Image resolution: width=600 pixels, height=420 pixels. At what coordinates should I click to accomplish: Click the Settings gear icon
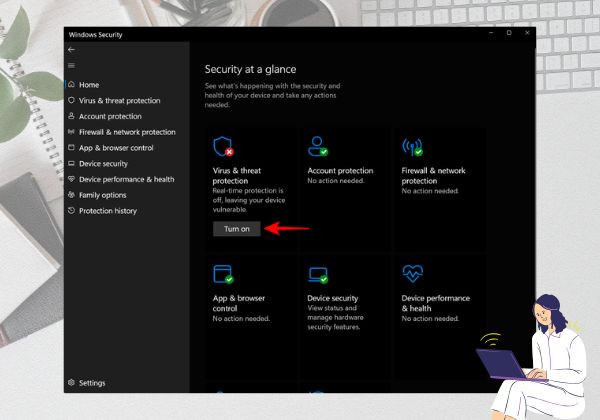(71, 383)
